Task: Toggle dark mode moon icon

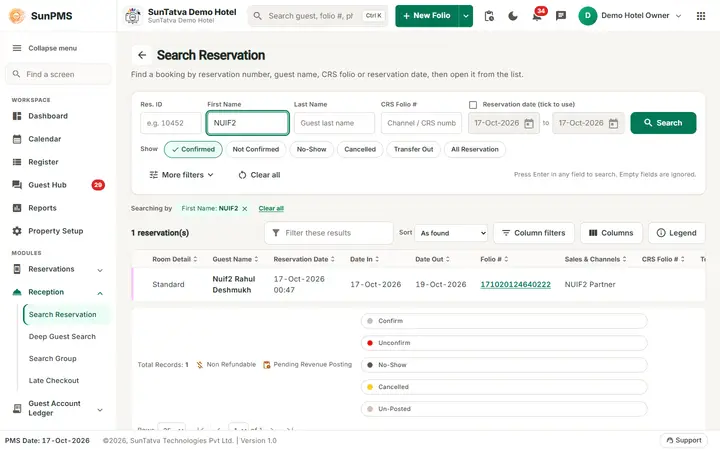Action: point(513,16)
